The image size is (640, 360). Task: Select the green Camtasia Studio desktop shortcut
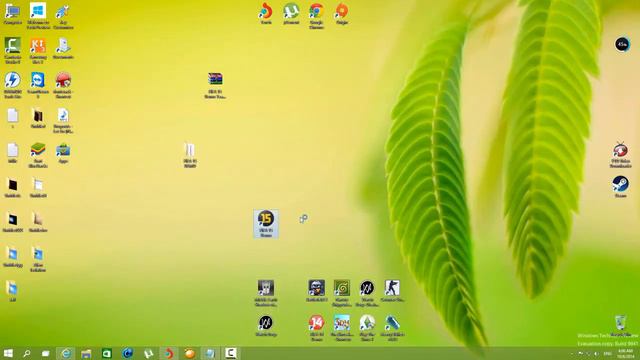(13, 46)
